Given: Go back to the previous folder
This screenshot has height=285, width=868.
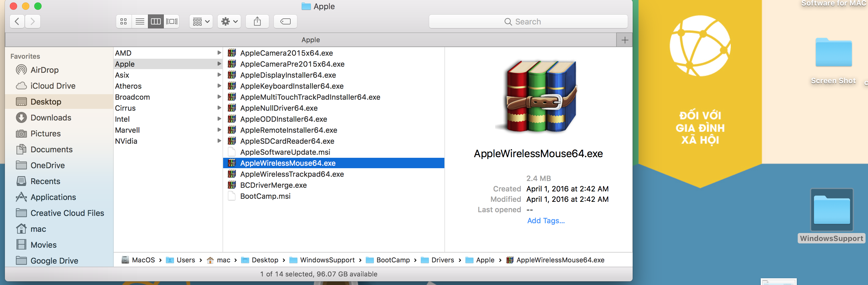Looking at the screenshot, I should pos(17,22).
